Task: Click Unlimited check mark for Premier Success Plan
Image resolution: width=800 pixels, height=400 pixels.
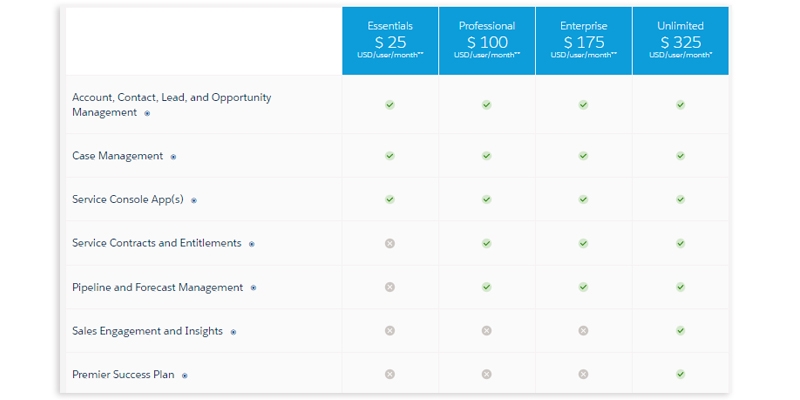Action: [680, 374]
